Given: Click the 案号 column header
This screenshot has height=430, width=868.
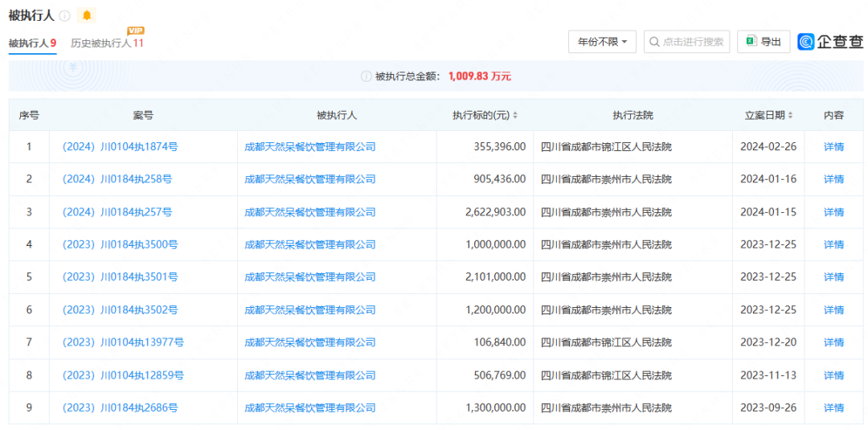Looking at the screenshot, I should 143,115.
